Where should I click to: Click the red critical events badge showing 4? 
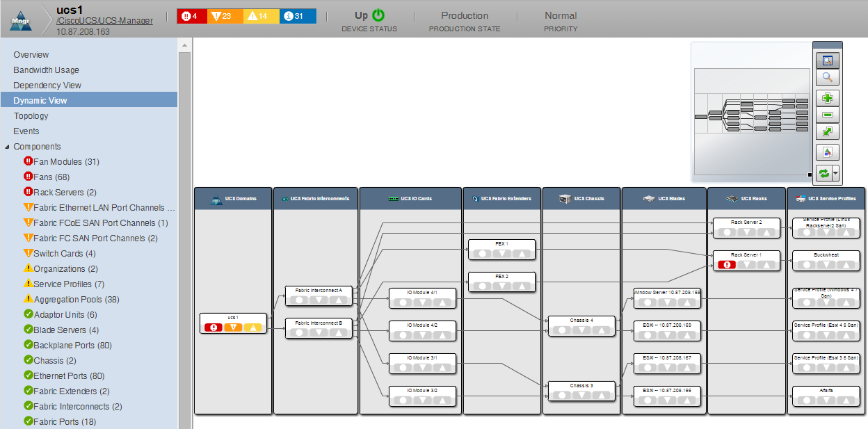(193, 16)
